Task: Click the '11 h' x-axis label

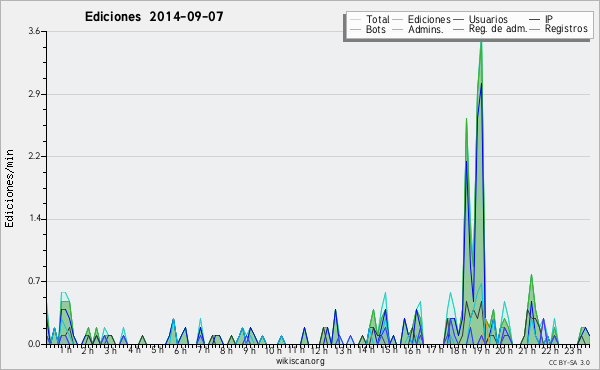Action: [296, 350]
